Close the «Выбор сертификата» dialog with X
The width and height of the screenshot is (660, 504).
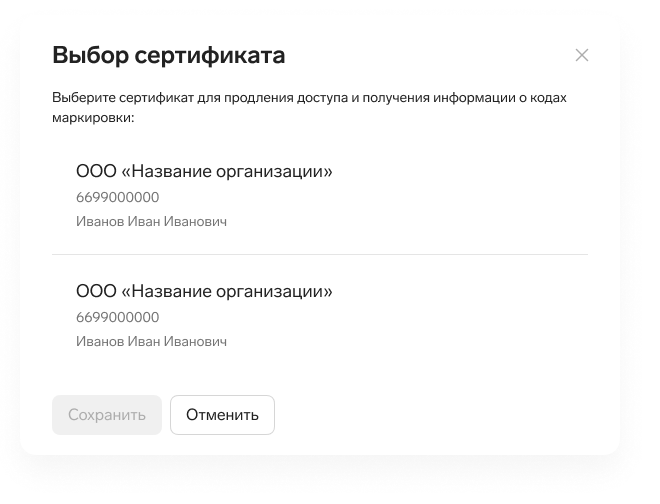tap(582, 55)
